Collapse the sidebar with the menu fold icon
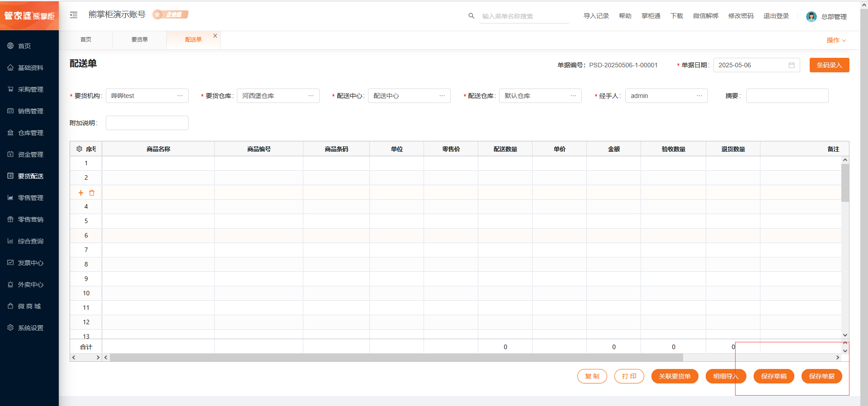Screen dimensions: 868x406 pyautogui.click(x=74, y=15)
